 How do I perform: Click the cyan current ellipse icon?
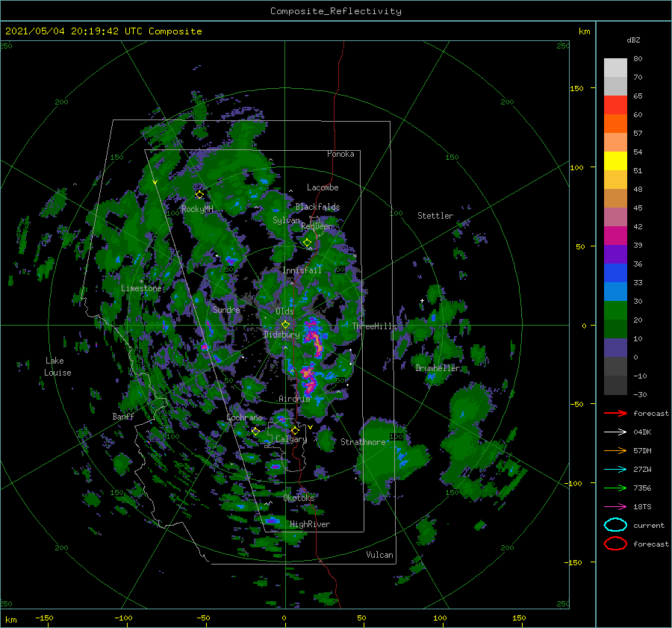pyautogui.click(x=615, y=525)
